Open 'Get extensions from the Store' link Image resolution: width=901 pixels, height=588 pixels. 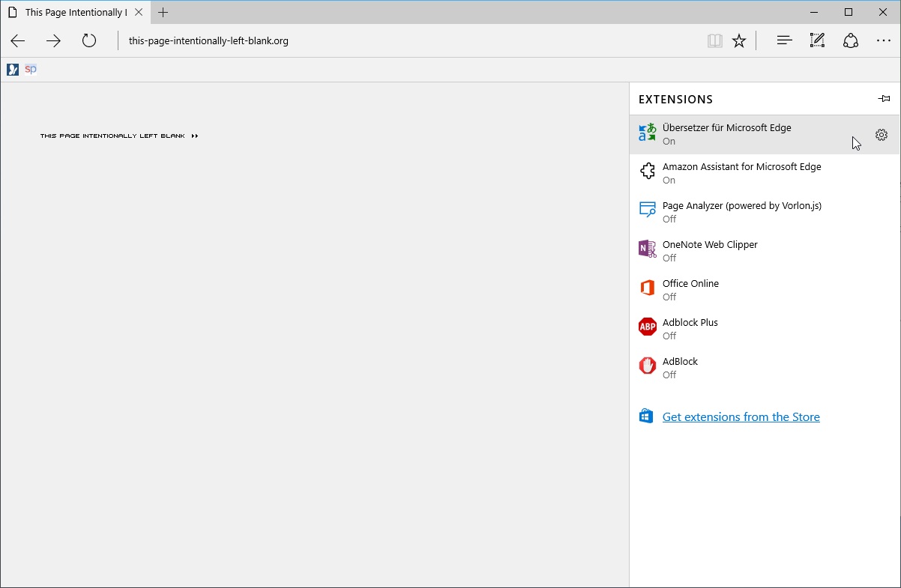pos(741,417)
